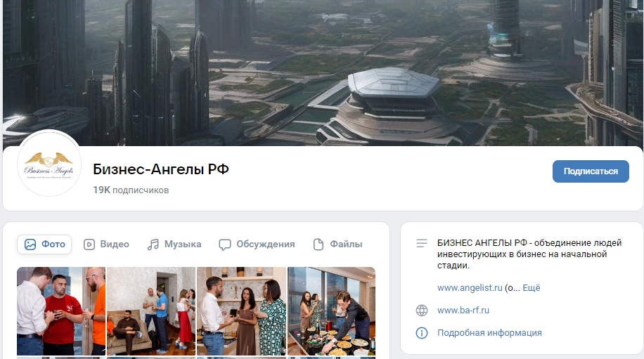The image size is (644, 359).
Task: Click the description lines icon
Action: 422,243
